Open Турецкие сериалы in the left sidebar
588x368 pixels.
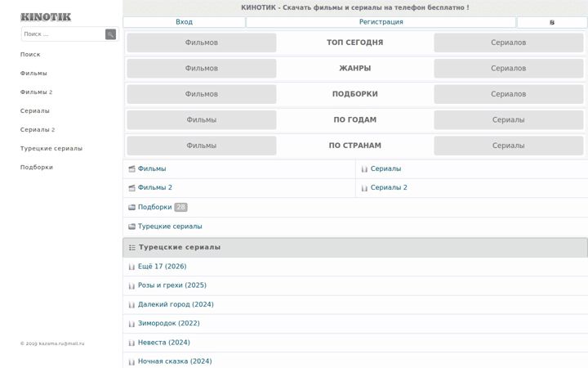(x=51, y=148)
